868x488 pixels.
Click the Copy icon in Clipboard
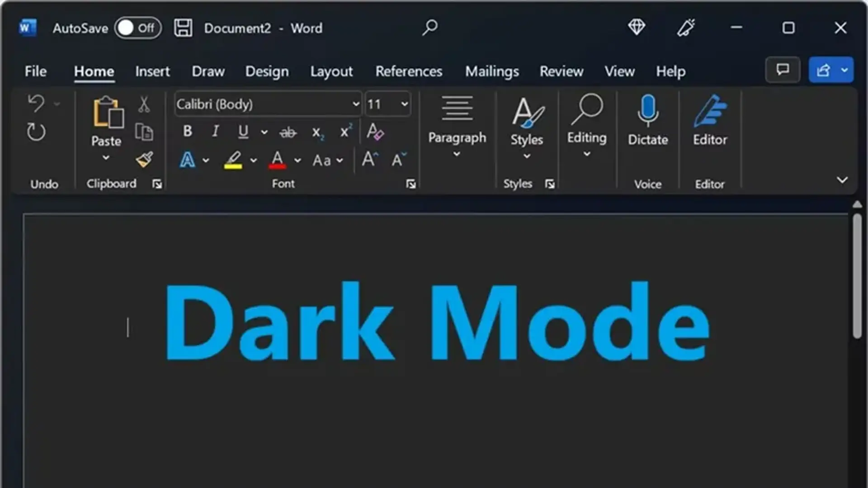point(144,132)
